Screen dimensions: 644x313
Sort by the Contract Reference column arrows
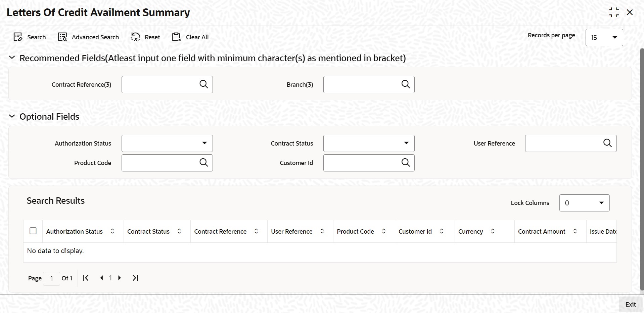pos(256,231)
